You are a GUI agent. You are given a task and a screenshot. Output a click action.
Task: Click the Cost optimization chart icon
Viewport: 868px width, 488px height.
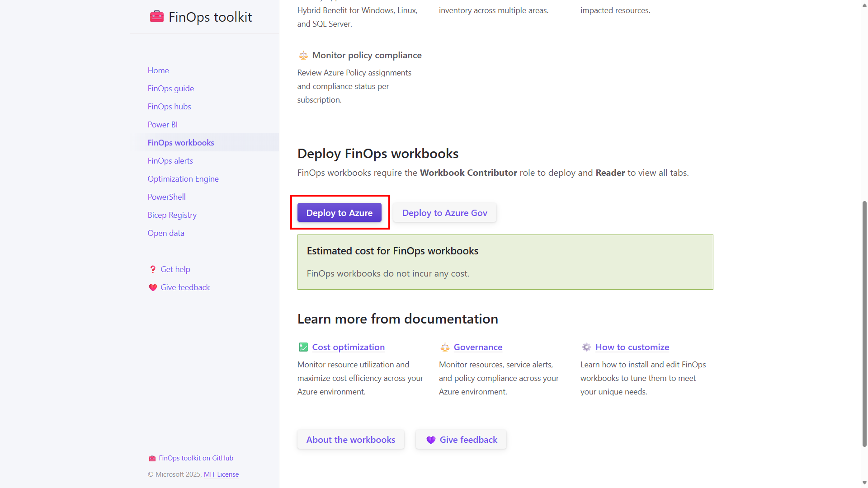[x=303, y=347]
